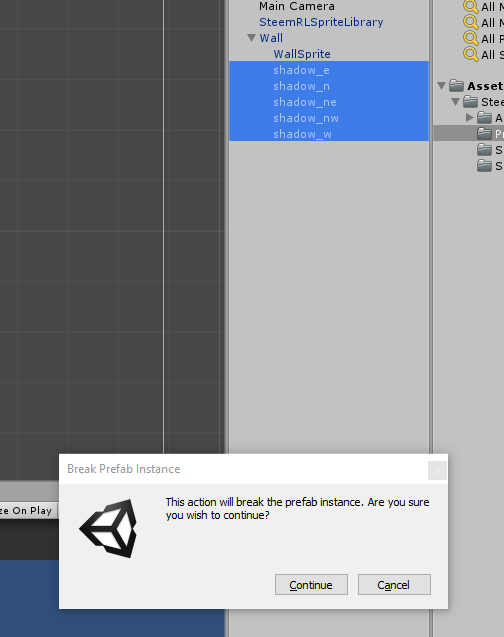Image resolution: width=504 pixels, height=637 pixels.
Task: Click the folder icon of the A... folder
Action: point(484,117)
